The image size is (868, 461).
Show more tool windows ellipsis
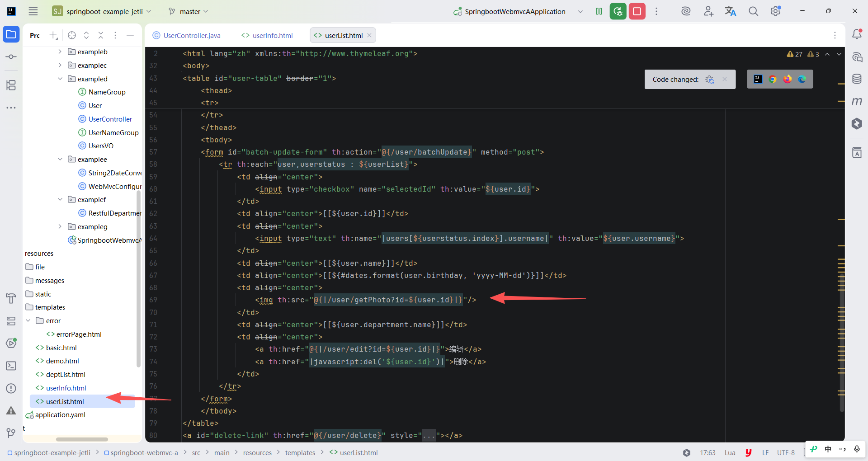(x=11, y=108)
